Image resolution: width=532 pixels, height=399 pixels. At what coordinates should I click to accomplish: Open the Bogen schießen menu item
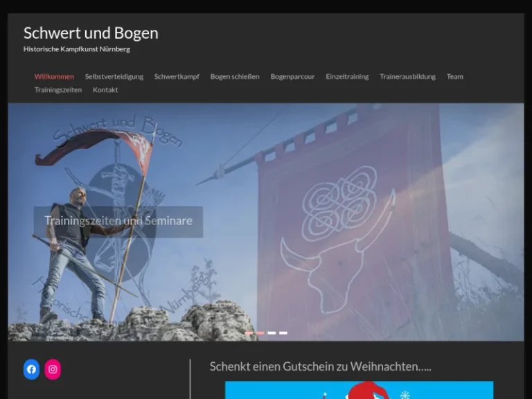[x=235, y=76]
